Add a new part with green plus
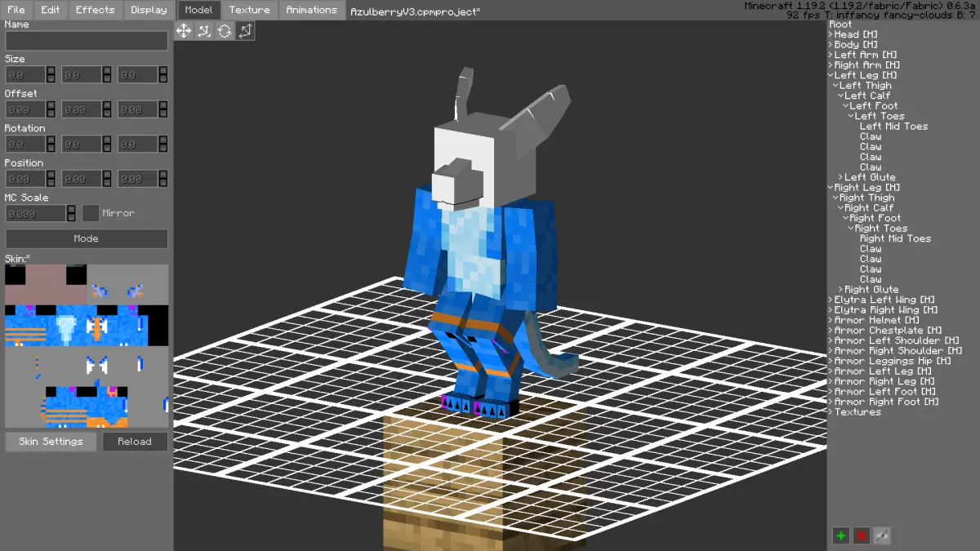The height and width of the screenshot is (551, 980). tap(840, 535)
